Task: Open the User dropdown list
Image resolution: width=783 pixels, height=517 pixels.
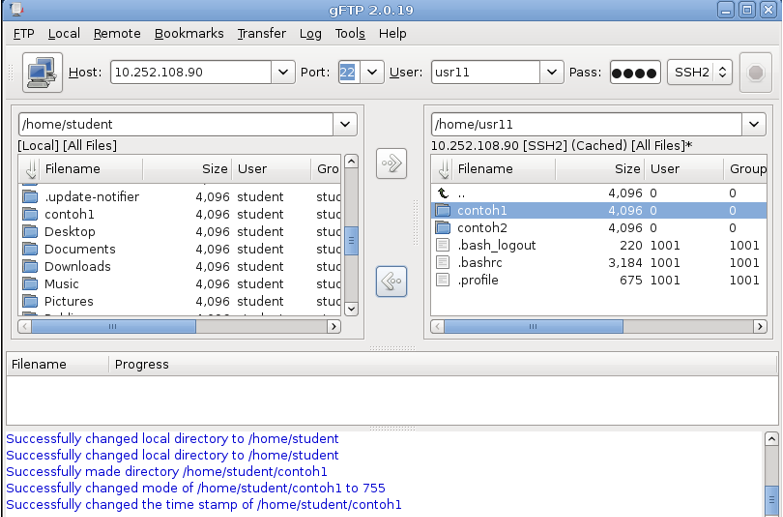Action: (x=551, y=72)
